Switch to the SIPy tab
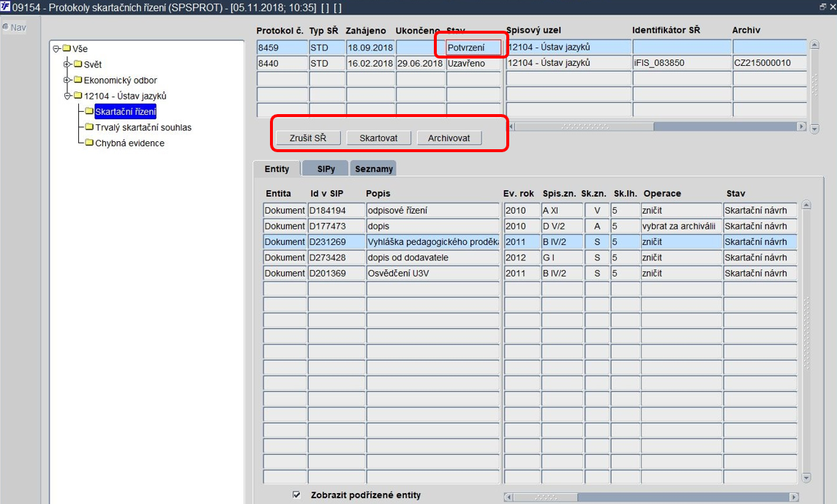 [326, 169]
